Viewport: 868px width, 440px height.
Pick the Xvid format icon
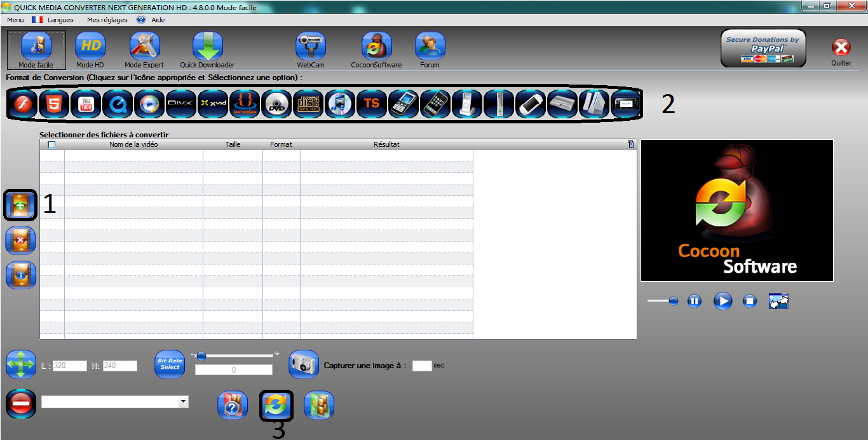pyautogui.click(x=213, y=103)
